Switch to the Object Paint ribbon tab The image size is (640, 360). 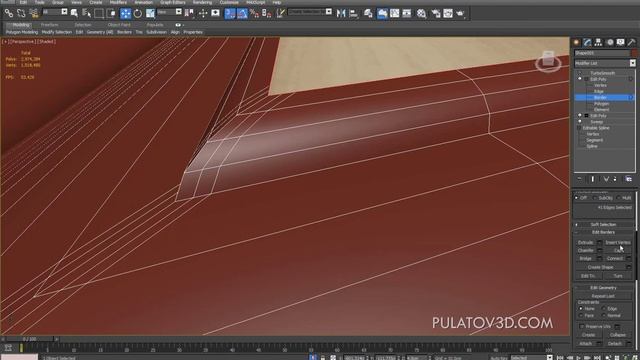(119, 25)
